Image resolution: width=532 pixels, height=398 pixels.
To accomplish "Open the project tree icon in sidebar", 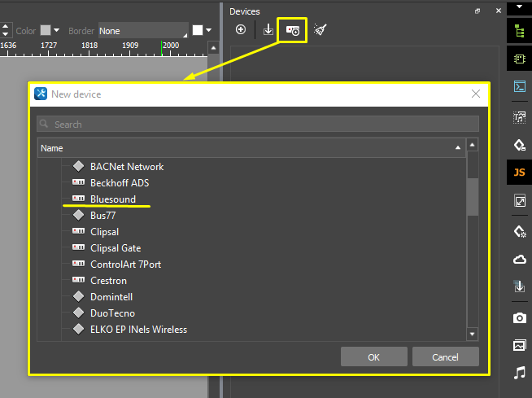I will coord(519,30).
